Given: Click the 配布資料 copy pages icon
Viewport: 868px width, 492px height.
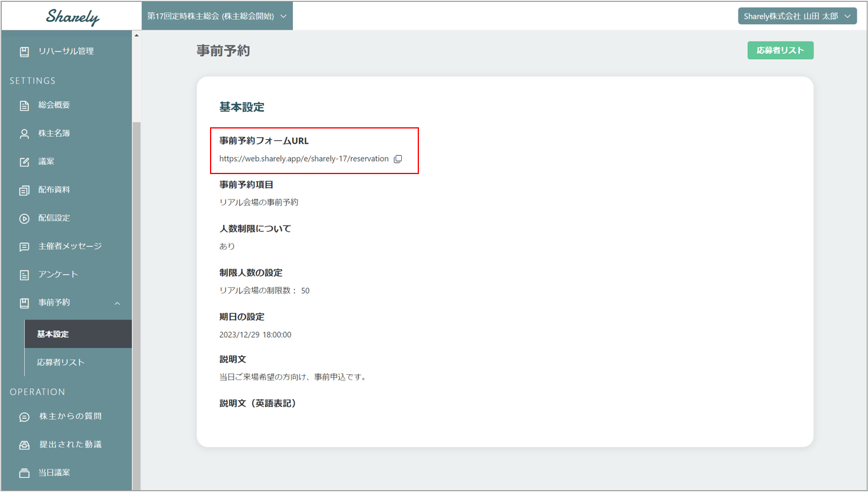Looking at the screenshot, I should tap(24, 190).
